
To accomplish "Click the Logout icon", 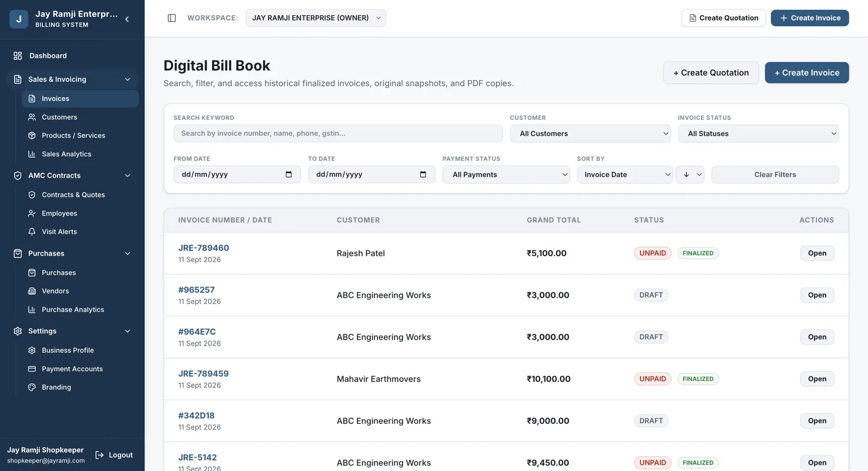I will coord(99,455).
